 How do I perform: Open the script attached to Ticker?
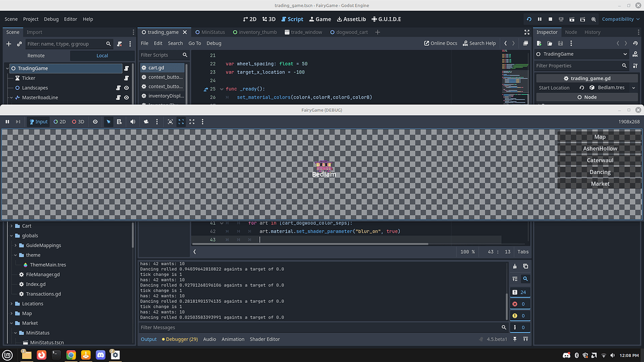click(126, 78)
